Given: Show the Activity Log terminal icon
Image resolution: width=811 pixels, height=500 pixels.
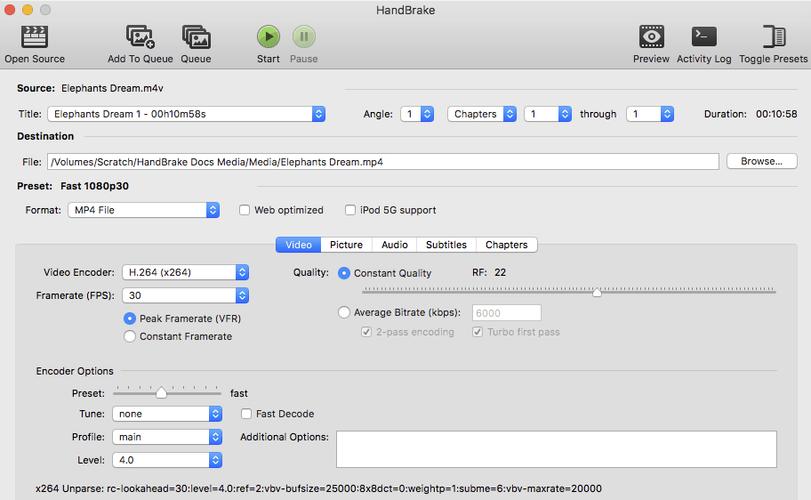Looking at the screenshot, I should 703,37.
